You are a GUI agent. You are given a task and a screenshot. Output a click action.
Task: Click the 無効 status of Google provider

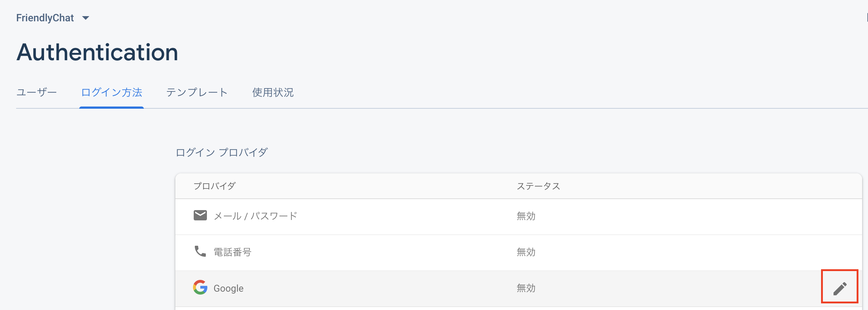(x=526, y=288)
